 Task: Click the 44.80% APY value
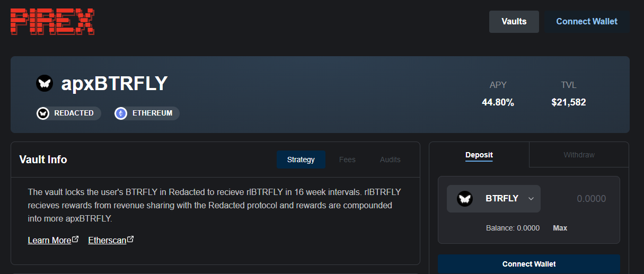coord(498,102)
